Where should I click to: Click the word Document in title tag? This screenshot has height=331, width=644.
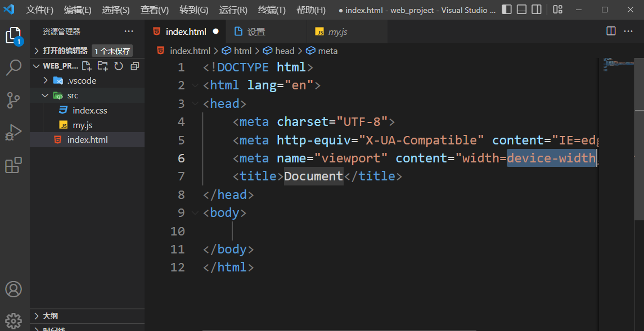click(x=313, y=176)
